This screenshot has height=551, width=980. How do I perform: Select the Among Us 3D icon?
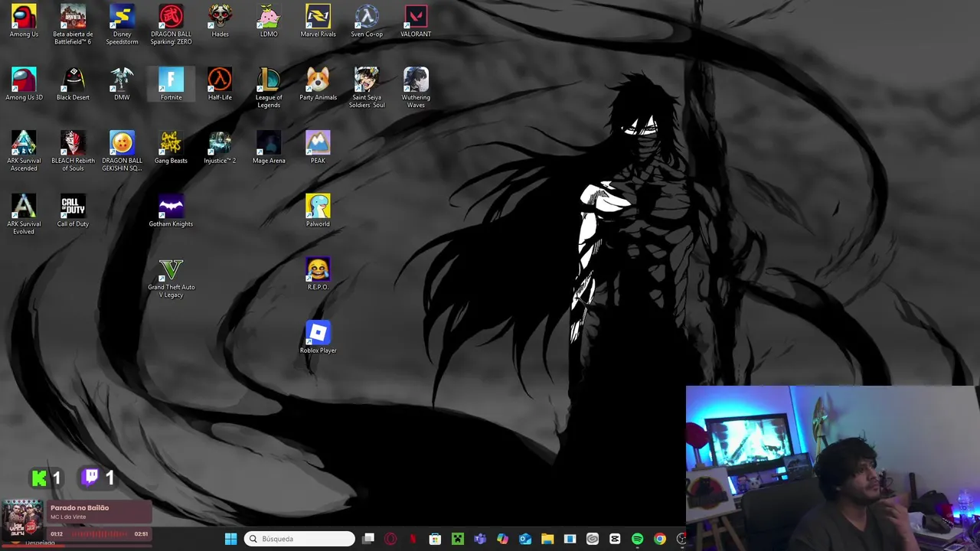pos(24,84)
